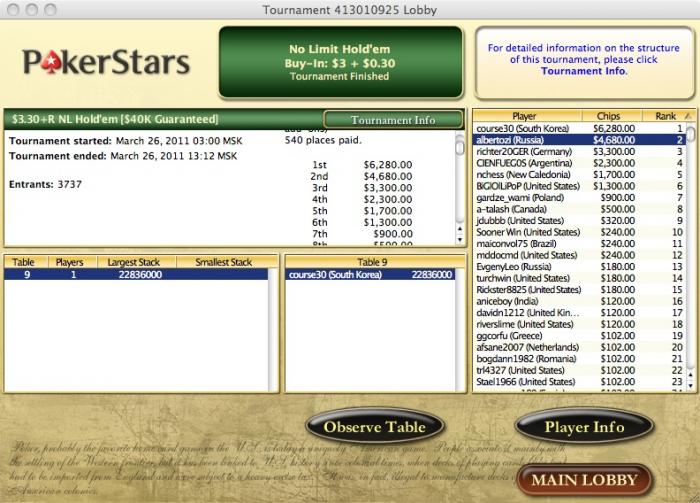Click the Entrants: 3737 text

point(45,184)
